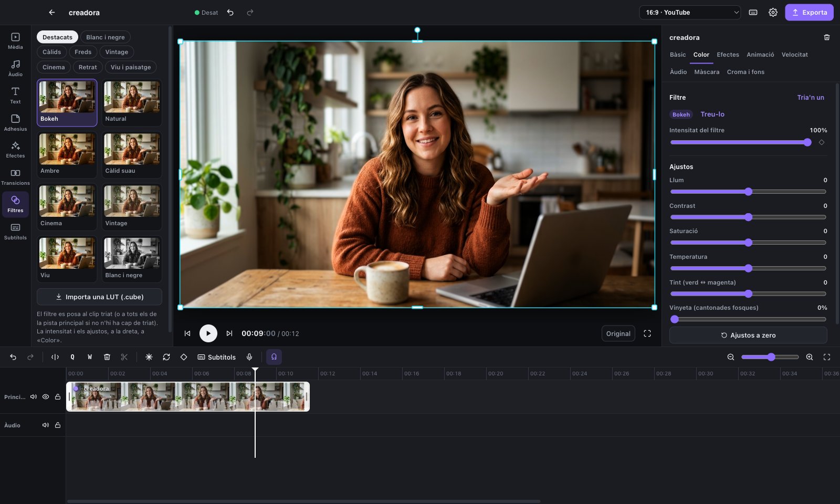This screenshot has width=840, height=504.
Task: Play the video preview
Action: 208,333
